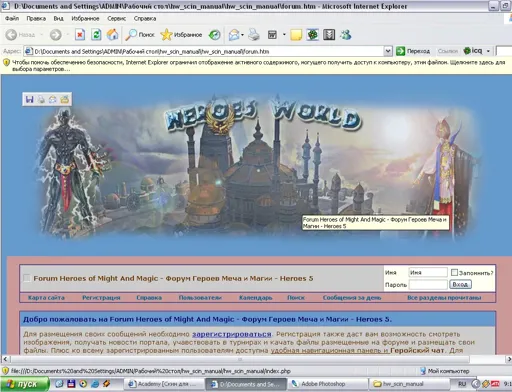Click Internet Explorer quick launch icon
This screenshot has width=512, height=392.
pos(95,384)
